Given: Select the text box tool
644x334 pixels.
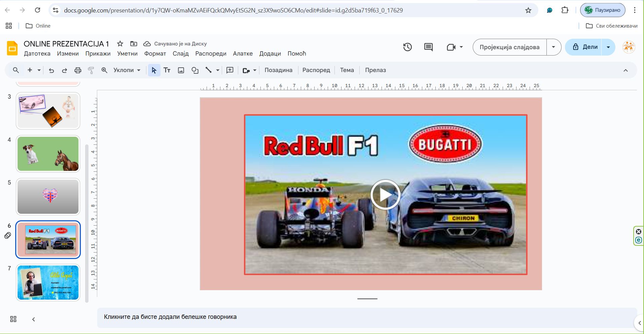Looking at the screenshot, I should [167, 70].
